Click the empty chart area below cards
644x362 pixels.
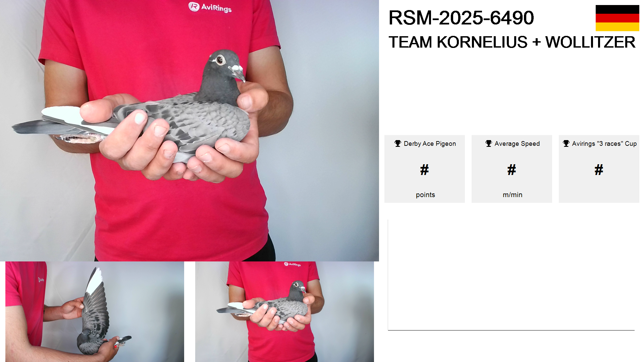[x=511, y=275]
